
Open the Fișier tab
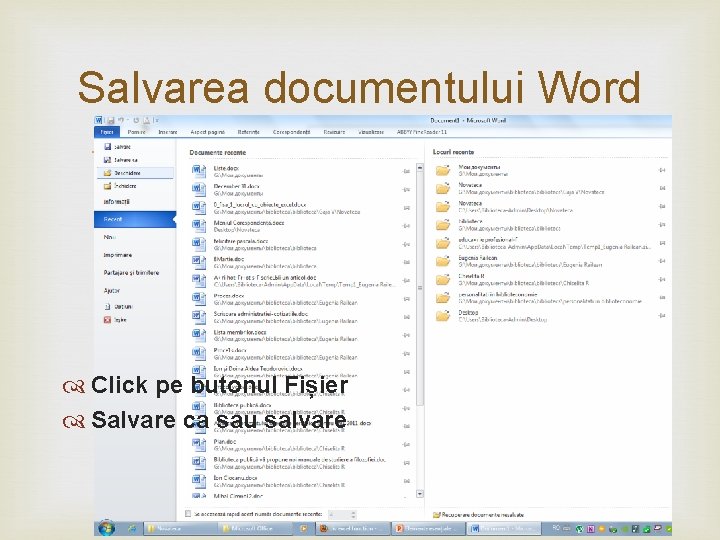click(107, 132)
